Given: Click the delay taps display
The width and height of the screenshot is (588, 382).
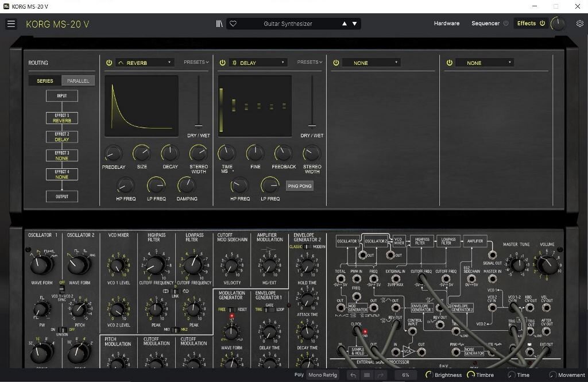Looking at the screenshot, I should point(254,106).
